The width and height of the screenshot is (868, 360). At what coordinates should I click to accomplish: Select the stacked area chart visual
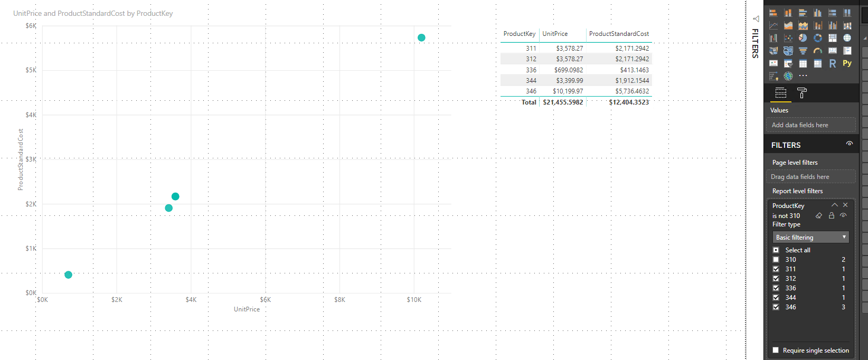[x=803, y=25]
